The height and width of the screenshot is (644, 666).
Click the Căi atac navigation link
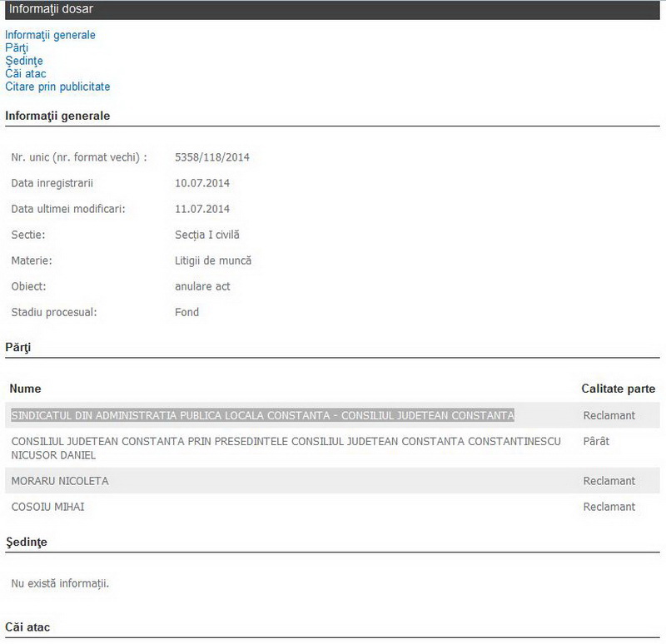[25, 74]
